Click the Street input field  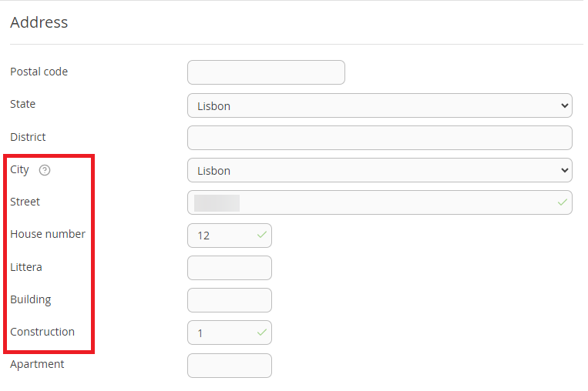coord(379,202)
